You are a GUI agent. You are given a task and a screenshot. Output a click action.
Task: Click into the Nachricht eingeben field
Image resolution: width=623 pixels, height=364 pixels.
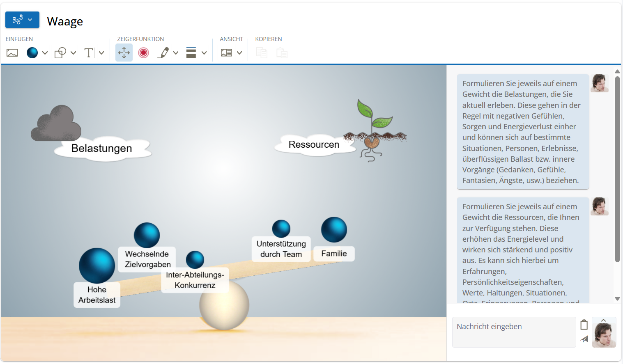(x=514, y=332)
